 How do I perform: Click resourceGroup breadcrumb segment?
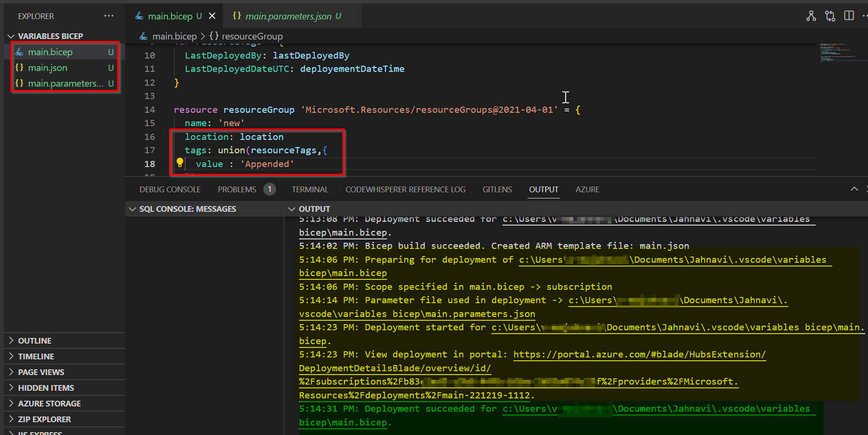pos(252,36)
